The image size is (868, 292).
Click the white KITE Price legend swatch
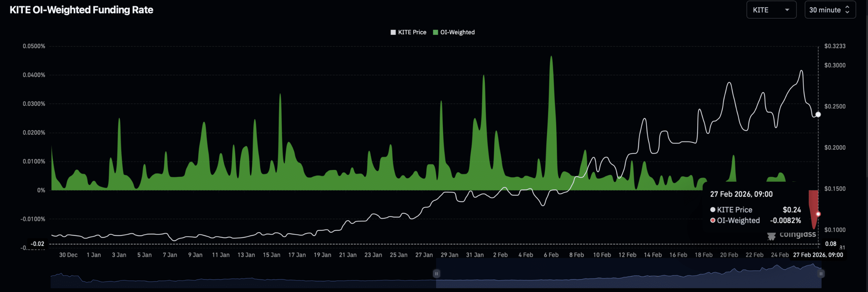pyautogui.click(x=393, y=32)
